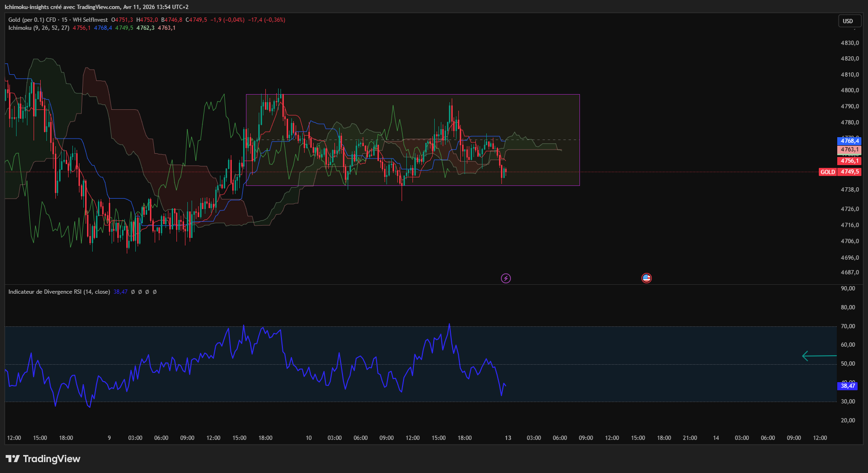The height and width of the screenshot is (473, 868).
Task: Click the TradingView logo
Action: point(43,459)
